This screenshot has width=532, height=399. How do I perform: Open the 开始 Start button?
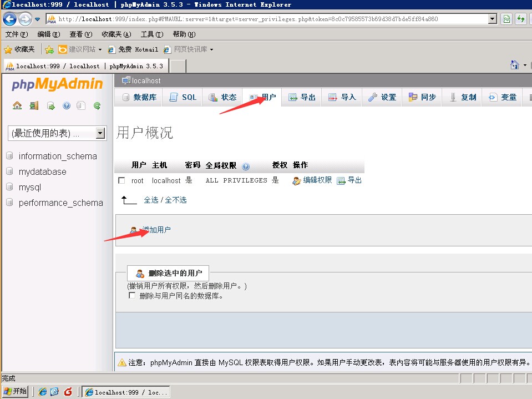[16, 392]
